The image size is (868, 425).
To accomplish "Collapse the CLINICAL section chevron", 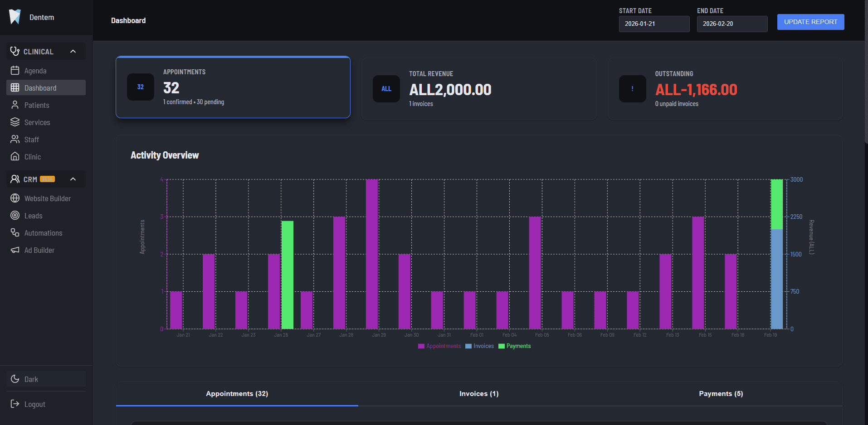I will [73, 51].
